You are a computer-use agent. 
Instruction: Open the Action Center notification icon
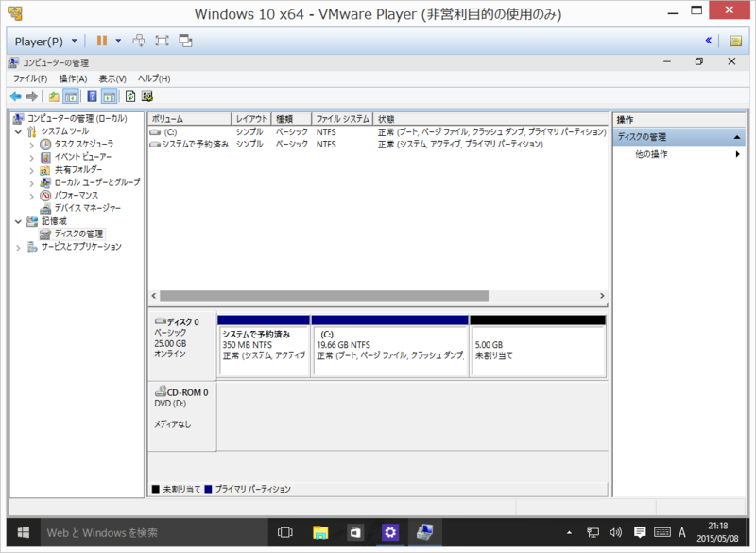point(640,533)
